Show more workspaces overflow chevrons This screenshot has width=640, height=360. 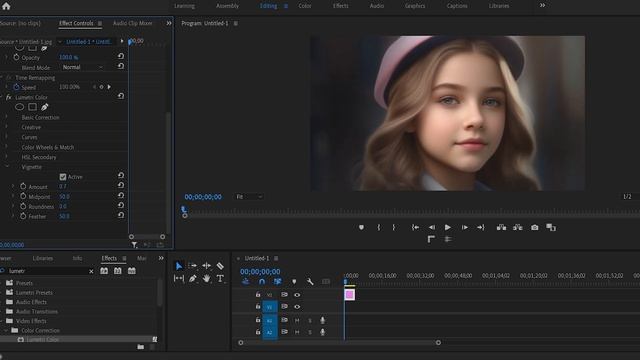coord(542,5)
